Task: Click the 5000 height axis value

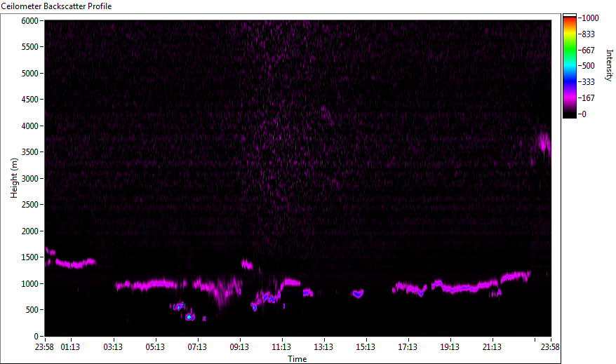Action: [x=30, y=74]
